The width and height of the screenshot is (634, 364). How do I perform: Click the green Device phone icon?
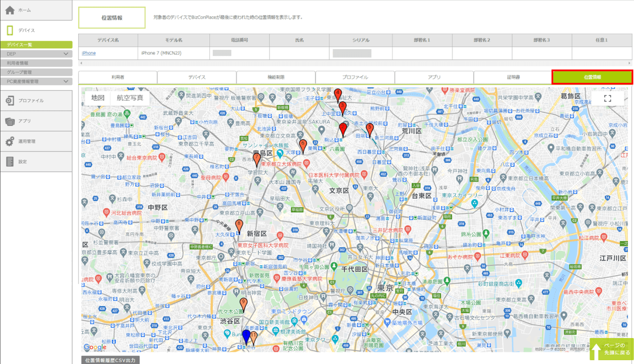coord(10,31)
